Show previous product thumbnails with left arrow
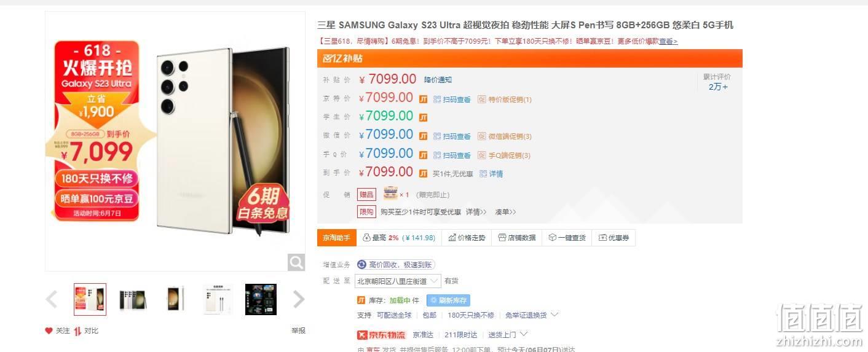Screen dimensions: 868x352 pyautogui.click(x=52, y=300)
